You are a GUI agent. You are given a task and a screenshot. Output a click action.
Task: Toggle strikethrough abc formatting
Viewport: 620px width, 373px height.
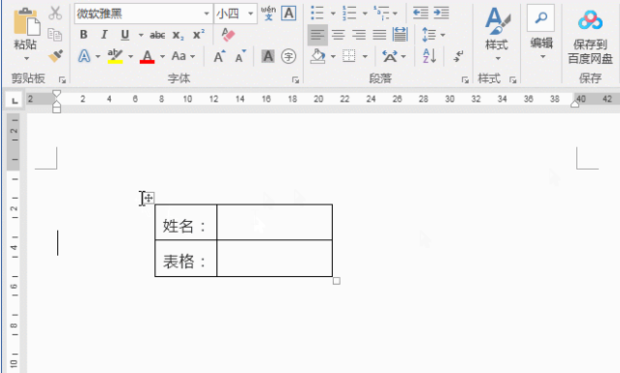point(157,35)
